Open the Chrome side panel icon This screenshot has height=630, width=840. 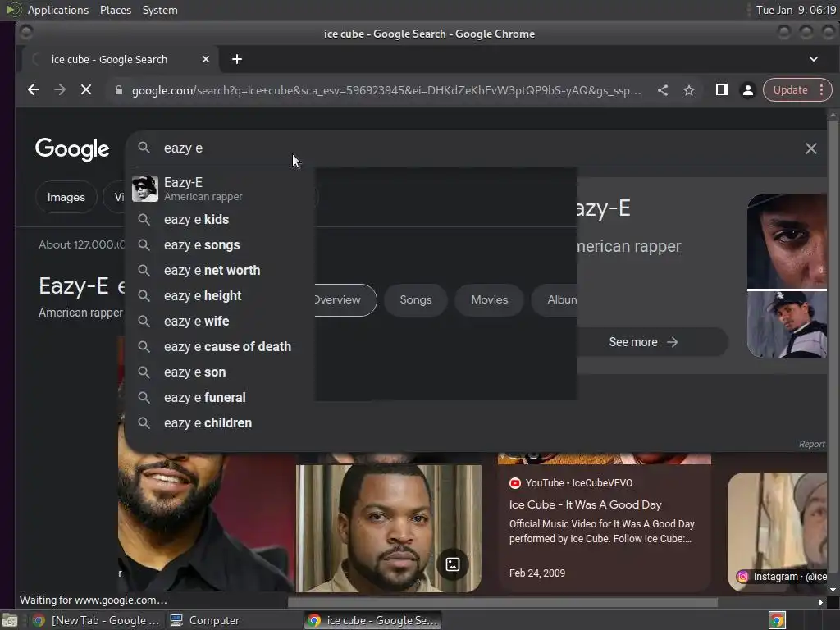(x=722, y=90)
